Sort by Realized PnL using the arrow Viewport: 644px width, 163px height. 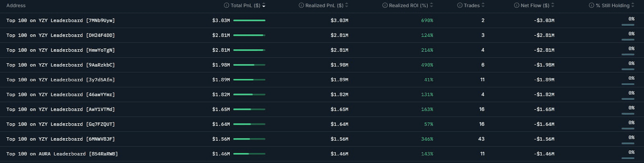click(347, 6)
